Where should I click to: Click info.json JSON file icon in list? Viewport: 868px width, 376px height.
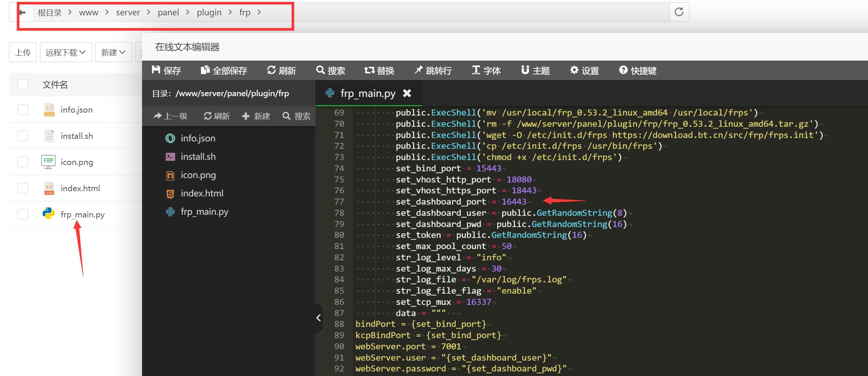(49, 110)
